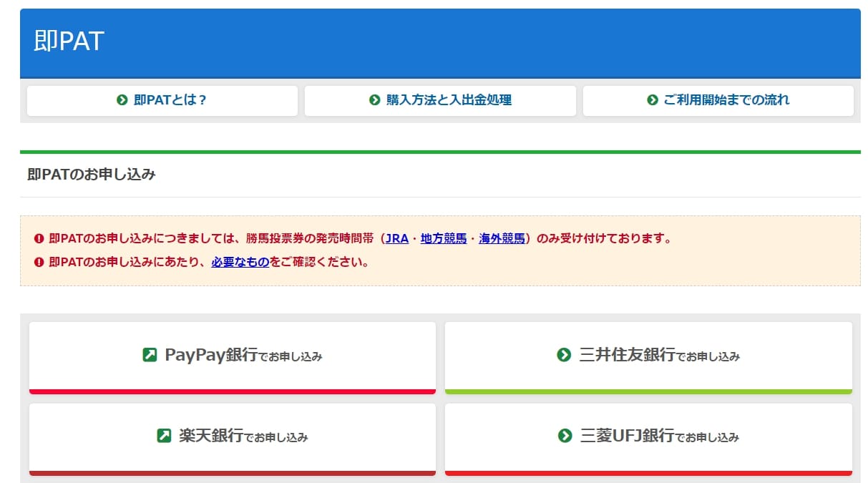
Task: Click the 即PATのお申し込み section heading
Action: [x=92, y=174]
